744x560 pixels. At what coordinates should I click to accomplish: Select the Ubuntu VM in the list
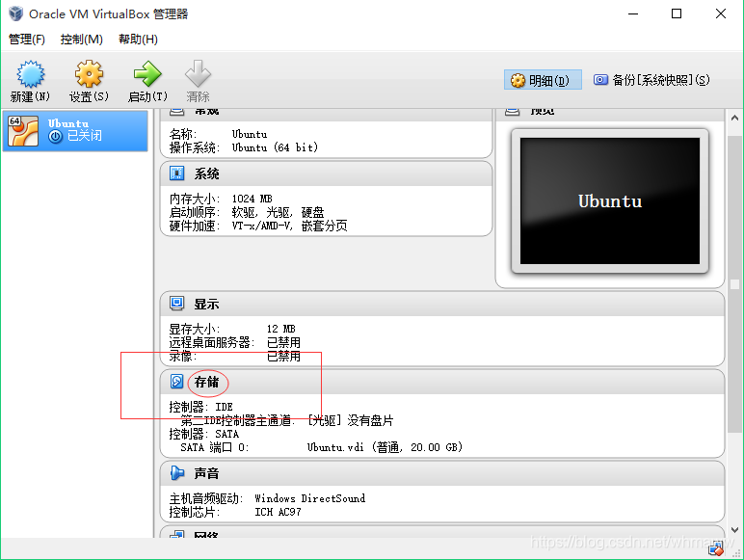(75, 130)
